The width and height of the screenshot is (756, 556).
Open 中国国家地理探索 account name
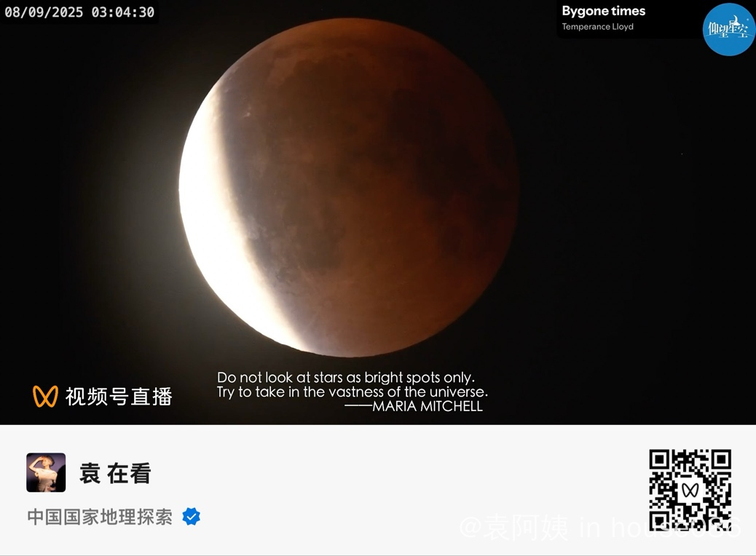[x=100, y=517]
